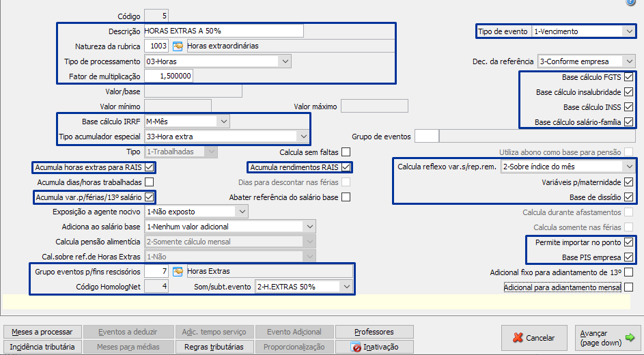The image size is (644, 355).
Task: Toggle Acumula horas extras para RAIS
Action: [150, 167]
